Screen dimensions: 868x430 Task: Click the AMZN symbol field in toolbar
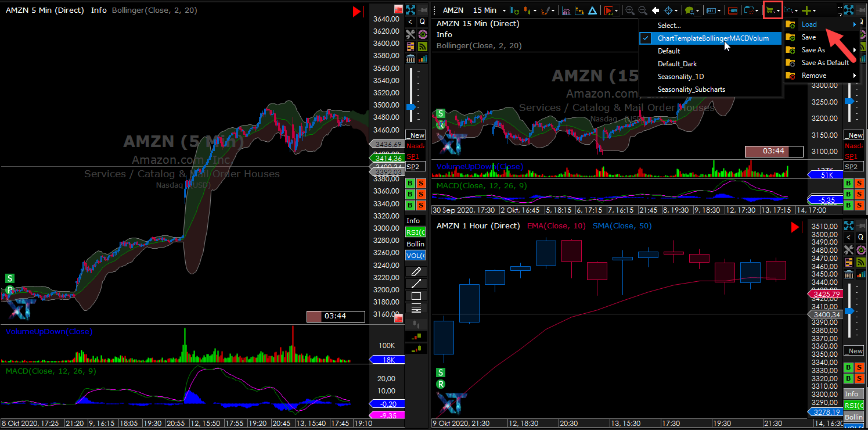click(452, 10)
